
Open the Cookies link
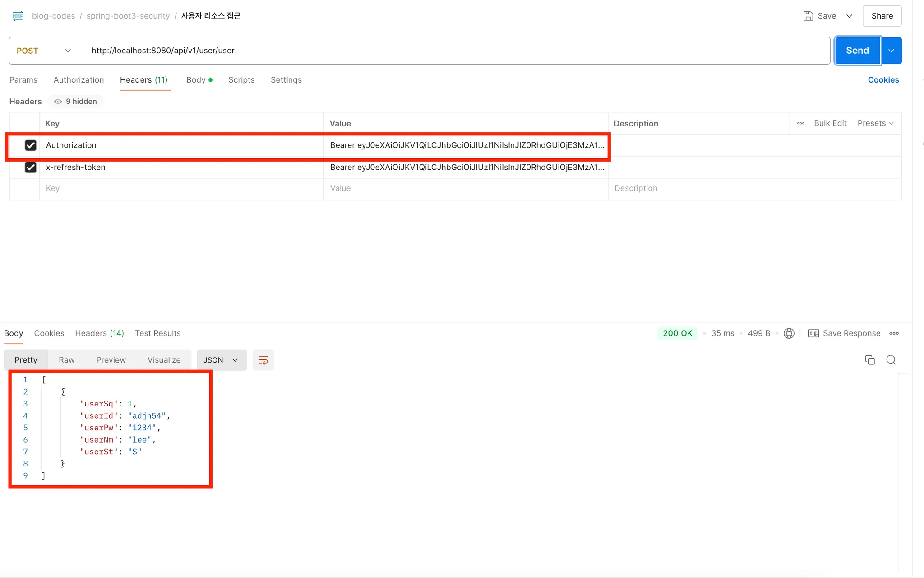click(x=883, y=80)
